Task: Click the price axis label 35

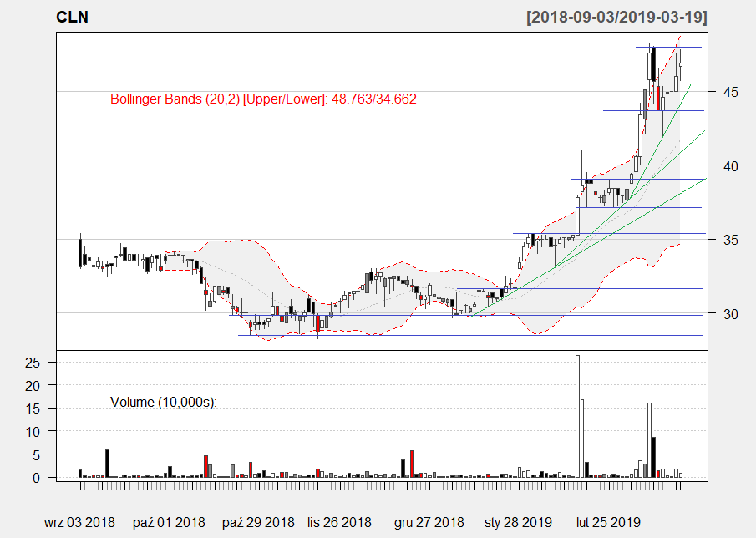Action: click(731, 240)
